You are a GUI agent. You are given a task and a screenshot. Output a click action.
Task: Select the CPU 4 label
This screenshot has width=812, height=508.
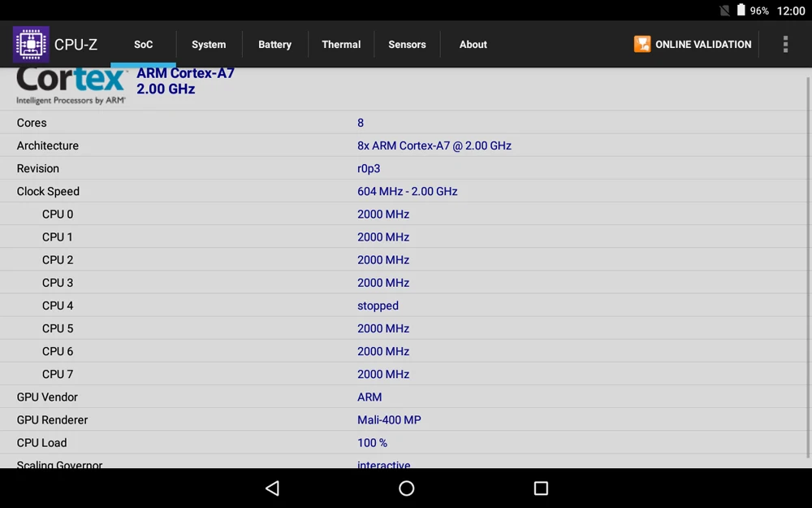click(58, 306)
